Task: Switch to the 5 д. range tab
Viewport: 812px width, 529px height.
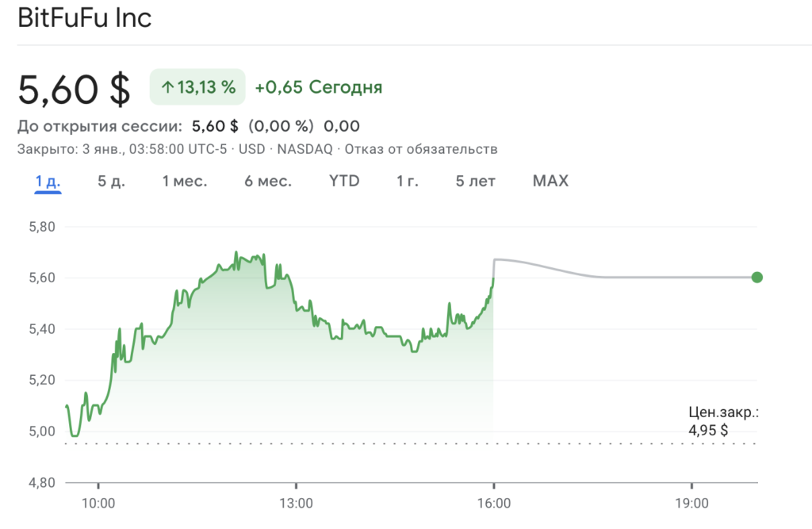Action: point(111,181)
